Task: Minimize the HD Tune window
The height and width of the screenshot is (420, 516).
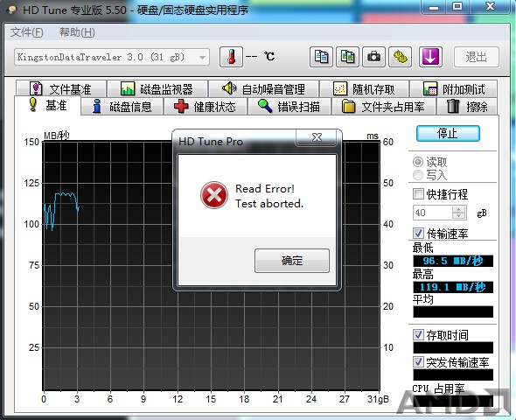Action: pos(434,7)
